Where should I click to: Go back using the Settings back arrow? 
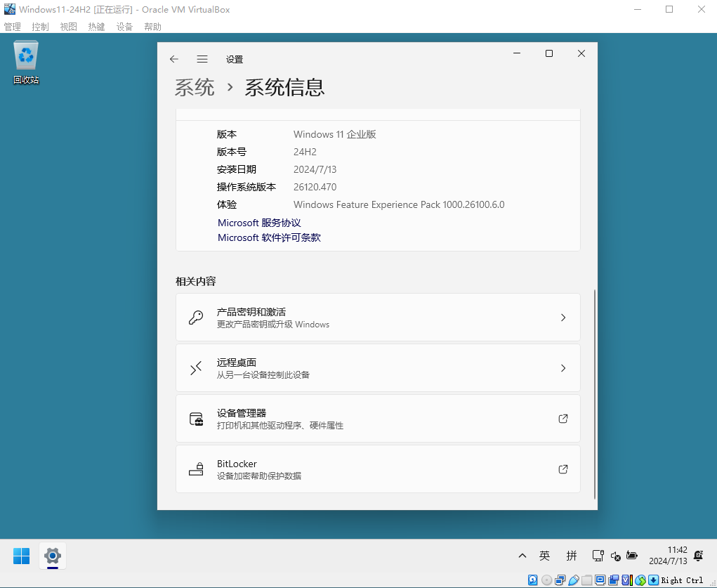point(173,59)
